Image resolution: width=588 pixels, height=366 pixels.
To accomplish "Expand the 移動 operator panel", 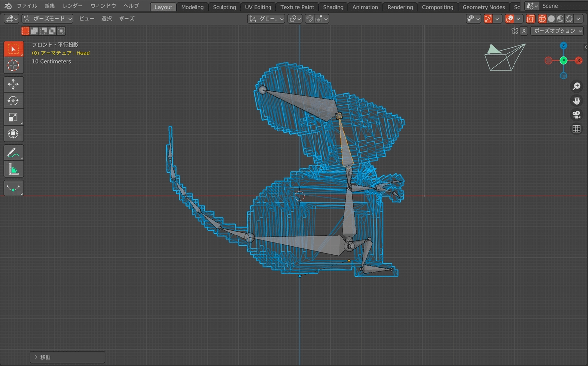I will [68, 357].
